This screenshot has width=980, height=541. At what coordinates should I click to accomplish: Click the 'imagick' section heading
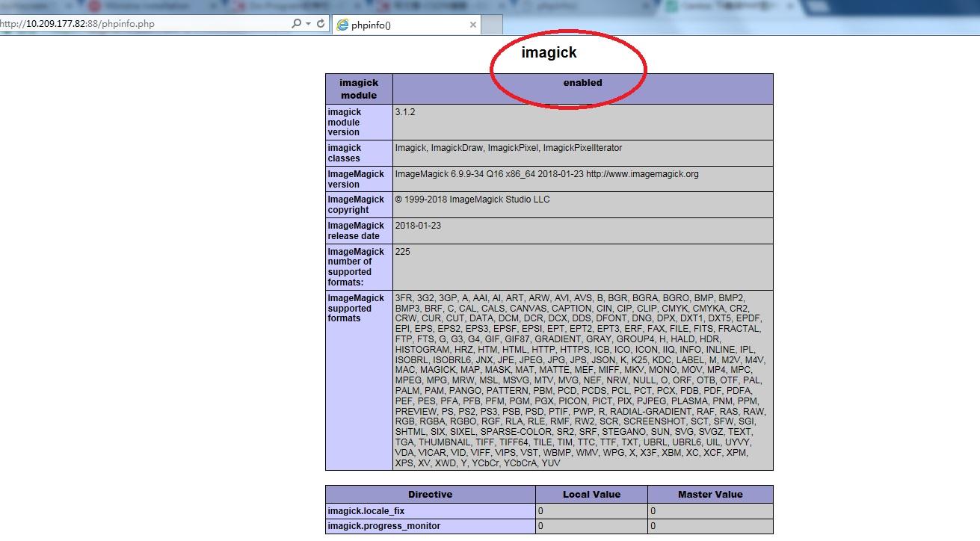click(x=549, y=53)
